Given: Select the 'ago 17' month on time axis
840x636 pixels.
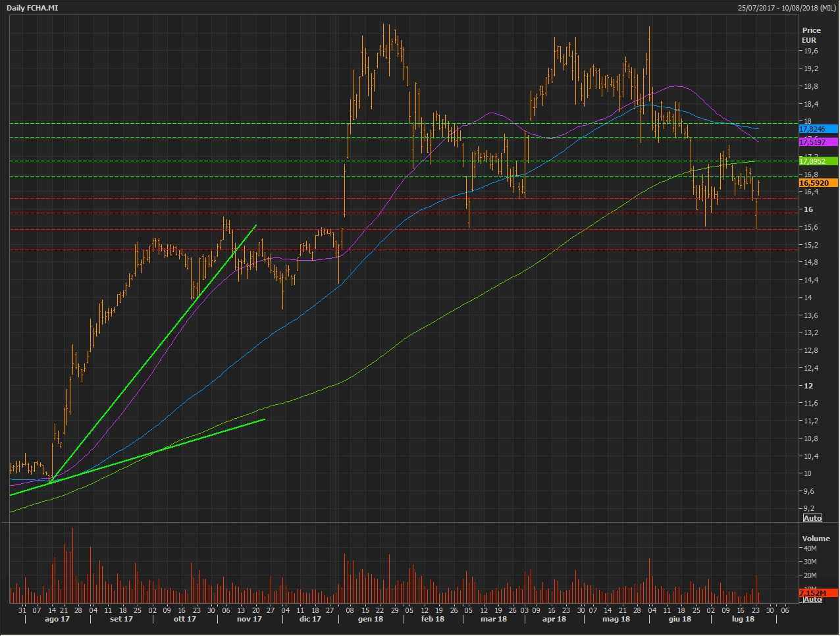Looking at the screenshot, I should (x=57, y=619).
